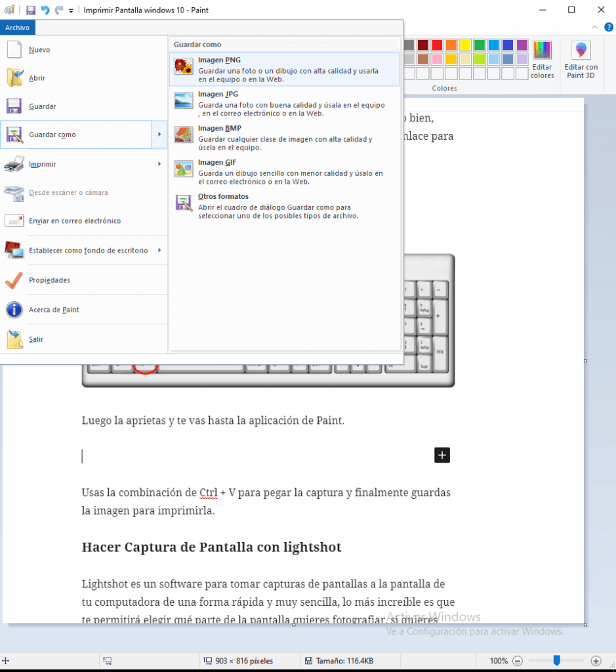The height and width of the screenshot is (672, 616).
Task: Click the save icon in quick access toolbar
Action: (31, 10)
